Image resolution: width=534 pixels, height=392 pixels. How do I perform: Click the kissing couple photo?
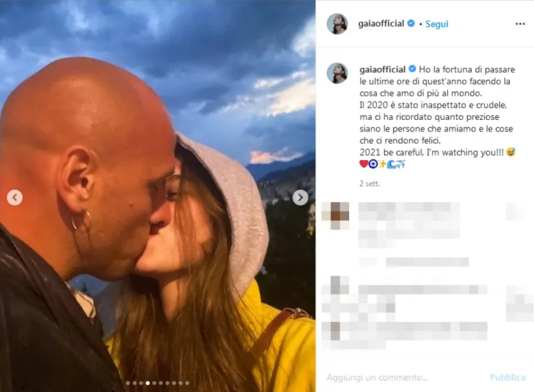pos(158,196)
